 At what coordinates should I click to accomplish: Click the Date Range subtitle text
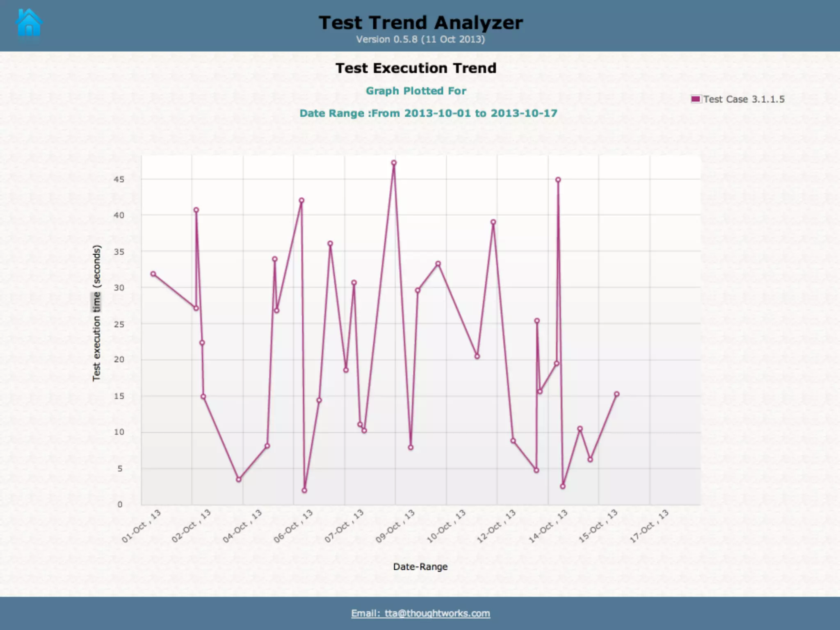428,113
